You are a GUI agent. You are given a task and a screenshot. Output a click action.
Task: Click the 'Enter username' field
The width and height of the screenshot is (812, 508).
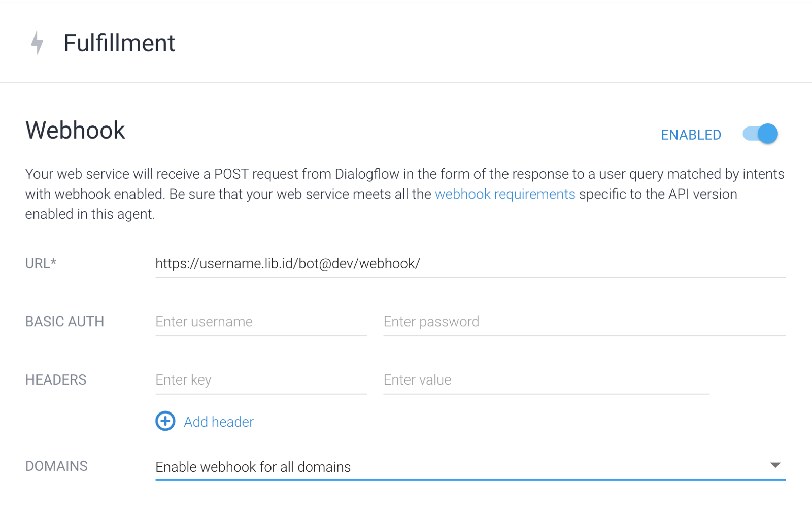click(261, 322)
